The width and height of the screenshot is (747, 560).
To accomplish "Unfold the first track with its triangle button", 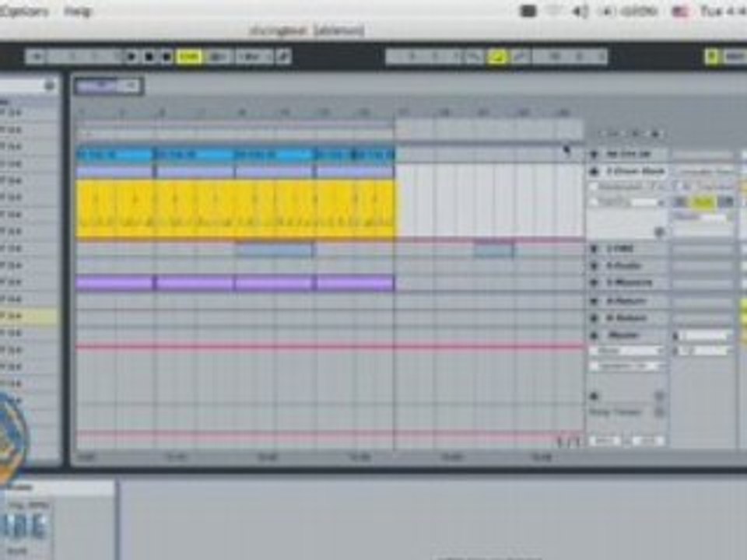I will tap(594, 154).
